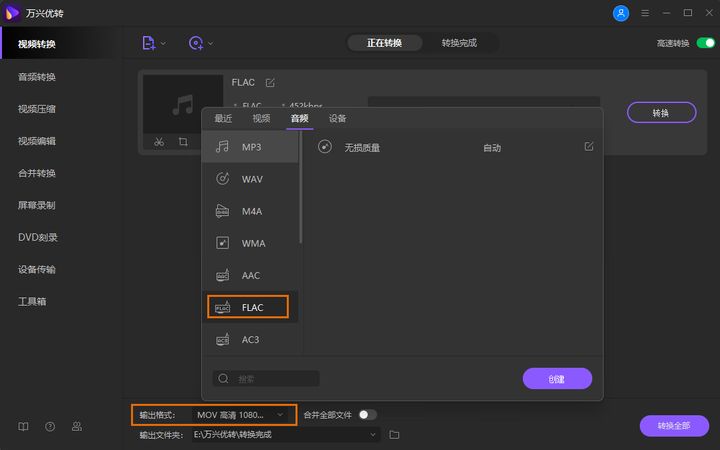Select 屏幕录制 in the sidebar
Image resolution: width=720 pixels, height=450 pixels.
click(x=37, y=205)
